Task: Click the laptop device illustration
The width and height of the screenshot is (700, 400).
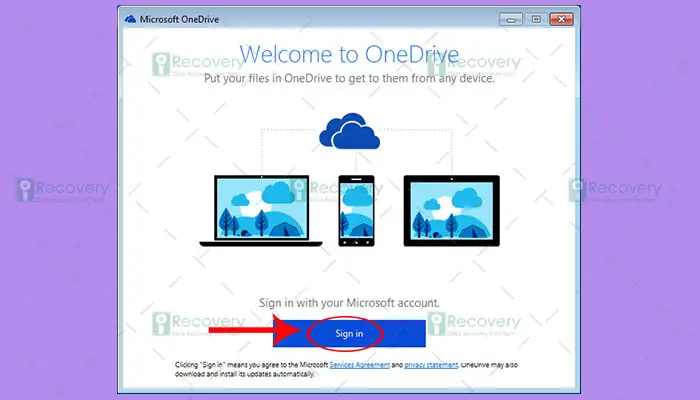Action: [x=261, y=211]
